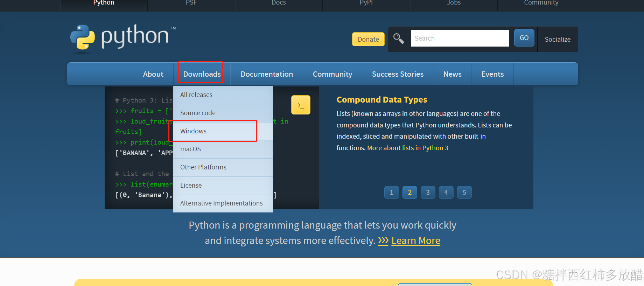Open the News navigation menu
Viewport: 644px width, 286px height.
coord(452,74)
